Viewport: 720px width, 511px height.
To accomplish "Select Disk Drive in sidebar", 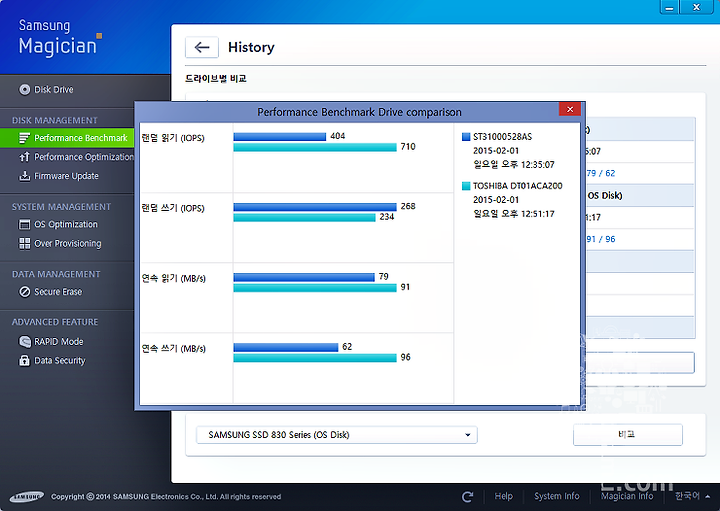I will (x=53, y=90).
